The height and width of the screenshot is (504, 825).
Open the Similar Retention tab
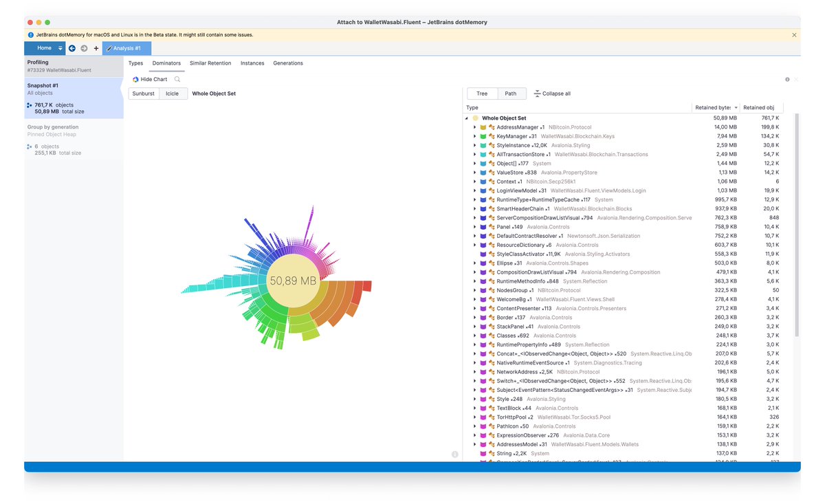point(210,63)
